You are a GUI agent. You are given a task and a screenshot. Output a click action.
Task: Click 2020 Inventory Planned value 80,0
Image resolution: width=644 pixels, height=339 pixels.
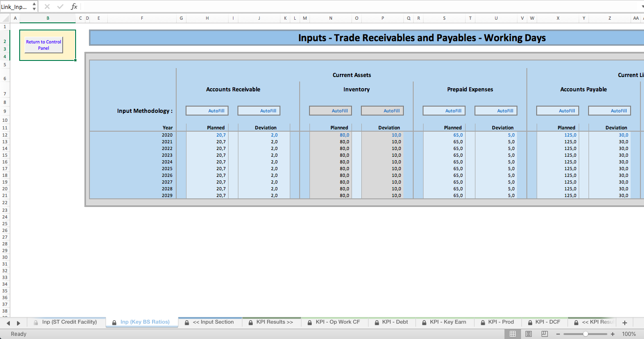click(x=331, y=135)
